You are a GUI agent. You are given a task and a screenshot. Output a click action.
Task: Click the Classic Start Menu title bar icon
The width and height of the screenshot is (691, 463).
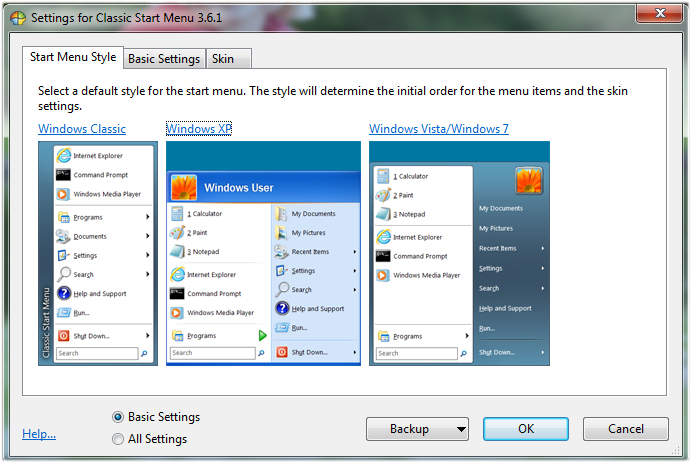click(17, 18)
